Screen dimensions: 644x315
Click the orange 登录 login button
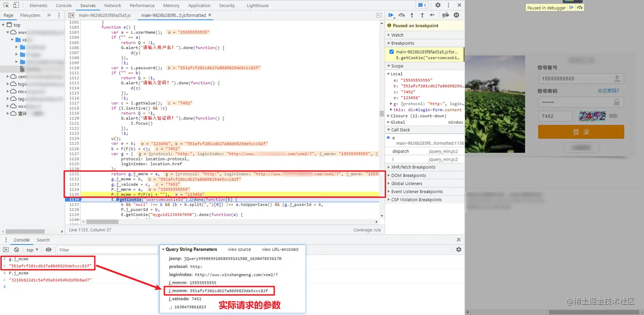[581, 132]
